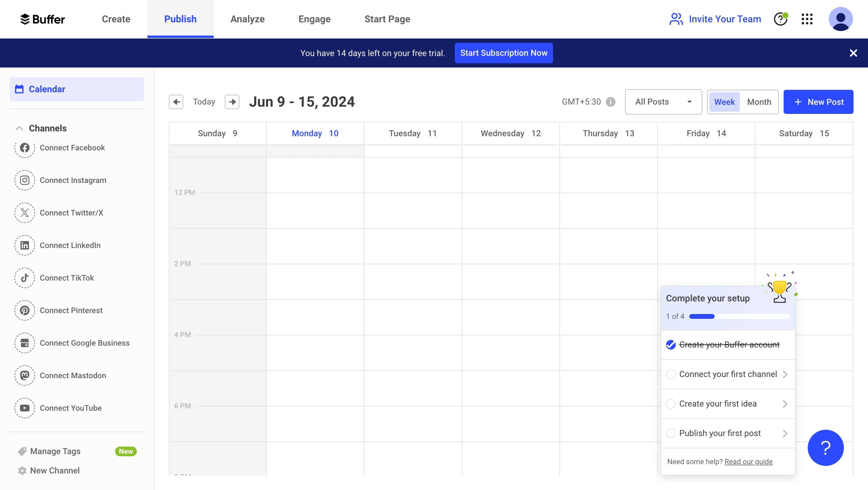Click the New Post button
This screenshot has width=868, height=490.
pos(818,102)
